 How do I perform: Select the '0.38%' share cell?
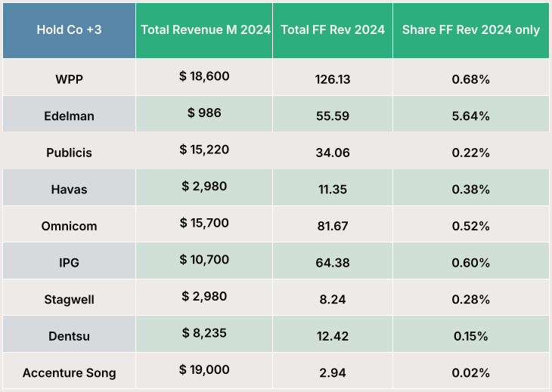tap(471, 187)
